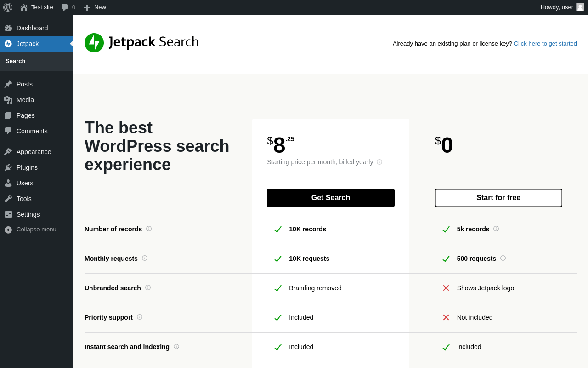The width and height of the screenshot is (588, 368).
Task: Click the Users person icon
Action: click(x=8, y=183)
